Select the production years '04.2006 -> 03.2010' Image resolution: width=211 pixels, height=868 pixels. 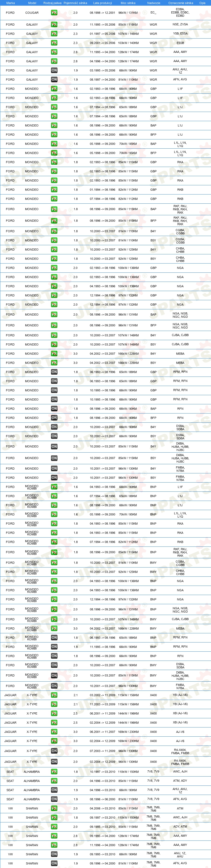(x=103, y=808)
